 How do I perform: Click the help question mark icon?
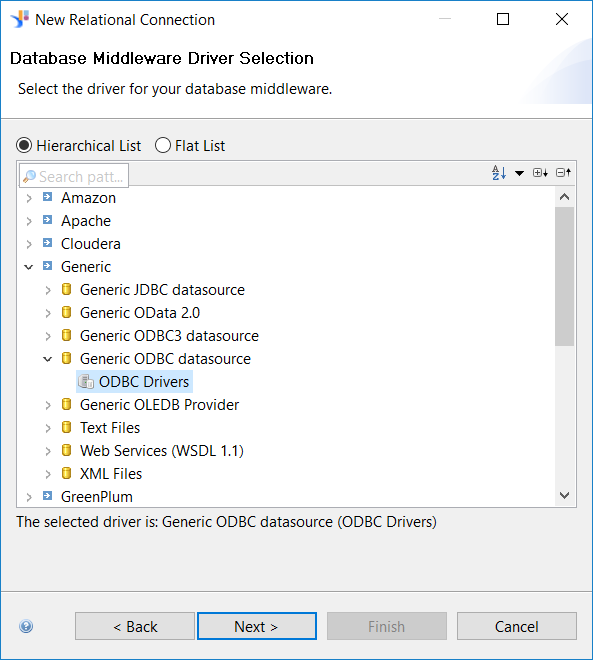[x=26, y=626]
